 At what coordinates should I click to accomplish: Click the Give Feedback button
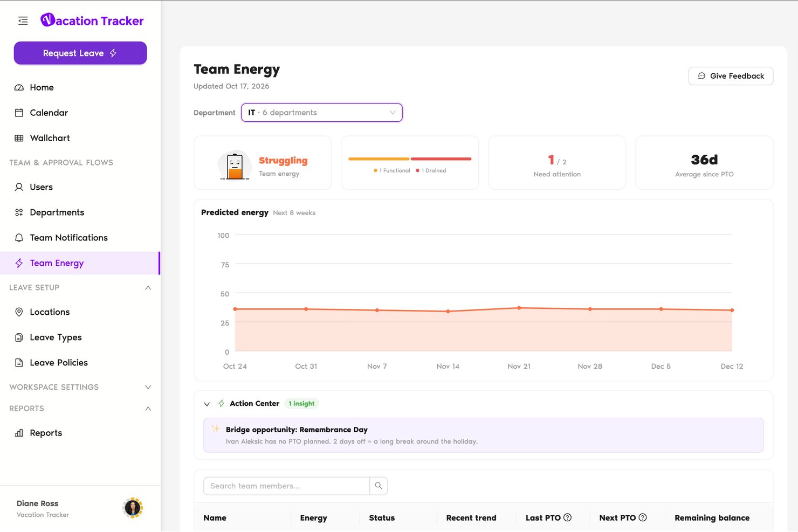(731, 76)
